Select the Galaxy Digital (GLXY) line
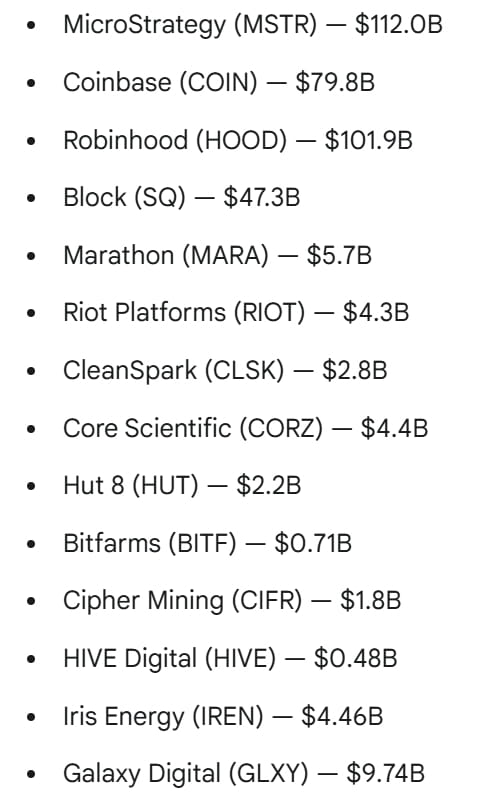Image resolution: width=497 pixels, height=795 pixels. pos(244,774)
